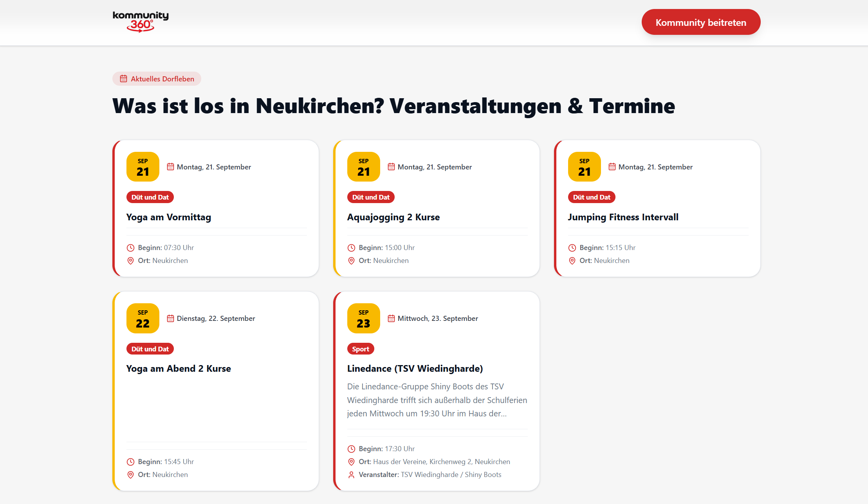Click clock icon next to Beginn: 07:30 Uhr
This screenshot has height=504, width=868.
[x=131, y=248]
